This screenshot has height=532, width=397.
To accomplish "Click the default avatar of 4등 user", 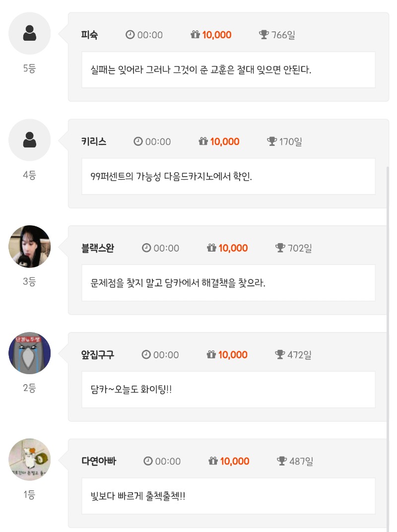I will point(30,140).
